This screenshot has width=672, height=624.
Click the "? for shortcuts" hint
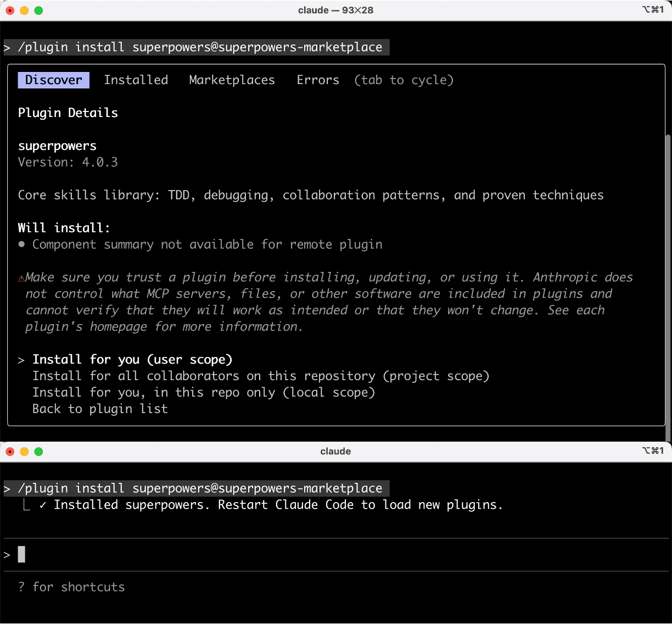pos(71,587)
